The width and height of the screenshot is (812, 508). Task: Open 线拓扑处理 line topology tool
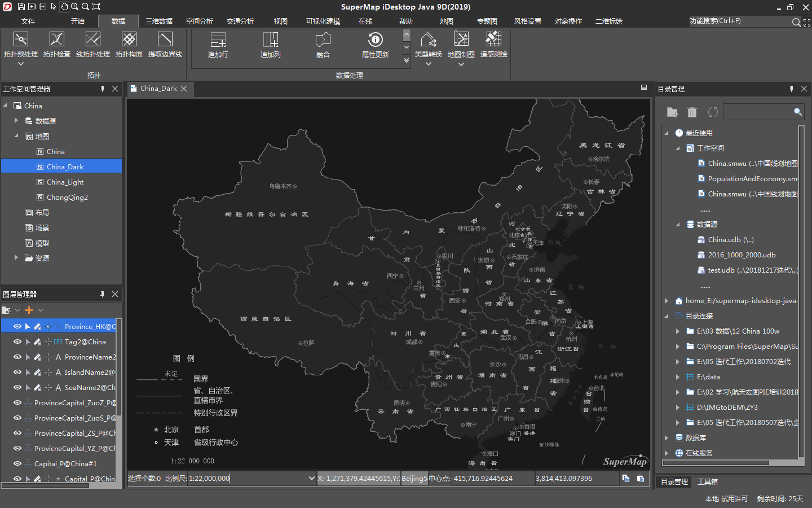pyautogui.click(x=93, y=45)
